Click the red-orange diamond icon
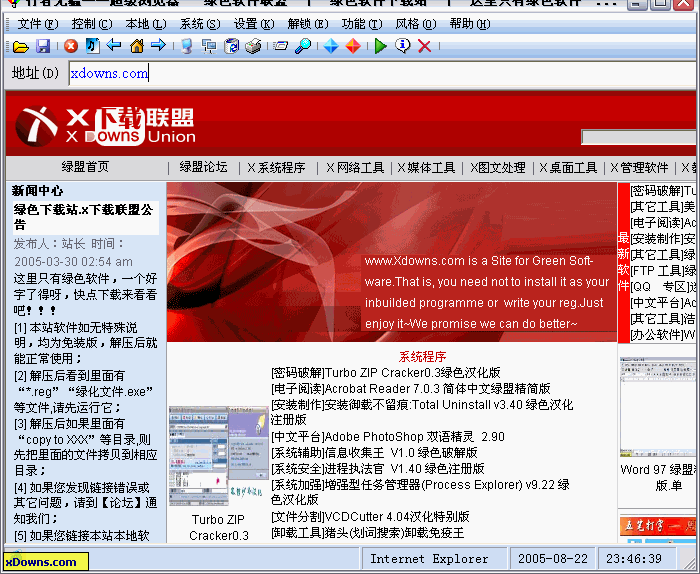Image resolution: width=700 pixels, height=574 pixels. click(x=353, y=46)
